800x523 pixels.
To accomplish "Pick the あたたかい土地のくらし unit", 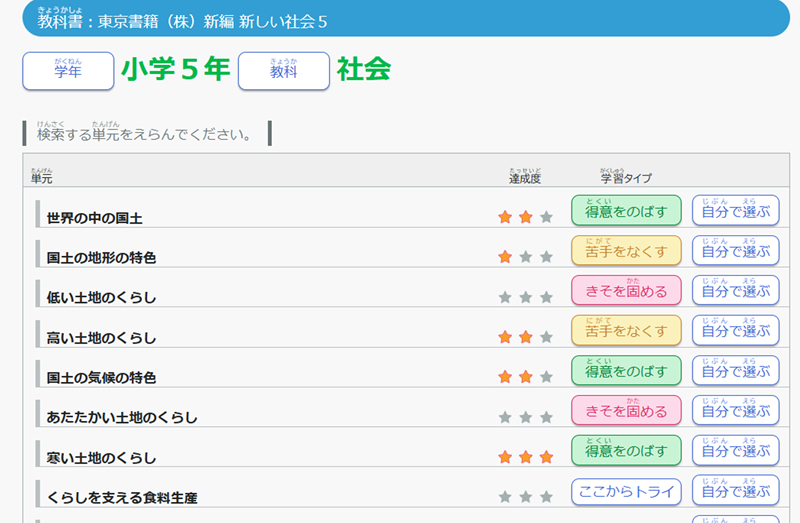I will tap(122, 418).
